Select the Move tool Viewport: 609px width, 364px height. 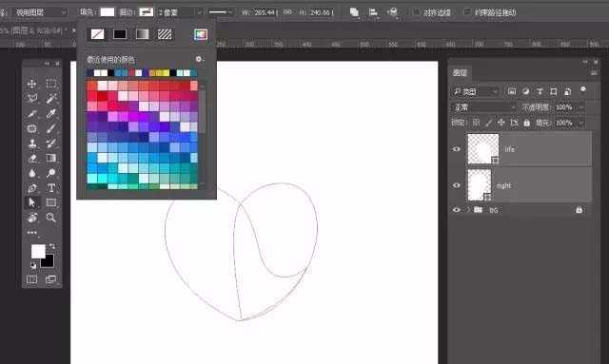point(31,84)
